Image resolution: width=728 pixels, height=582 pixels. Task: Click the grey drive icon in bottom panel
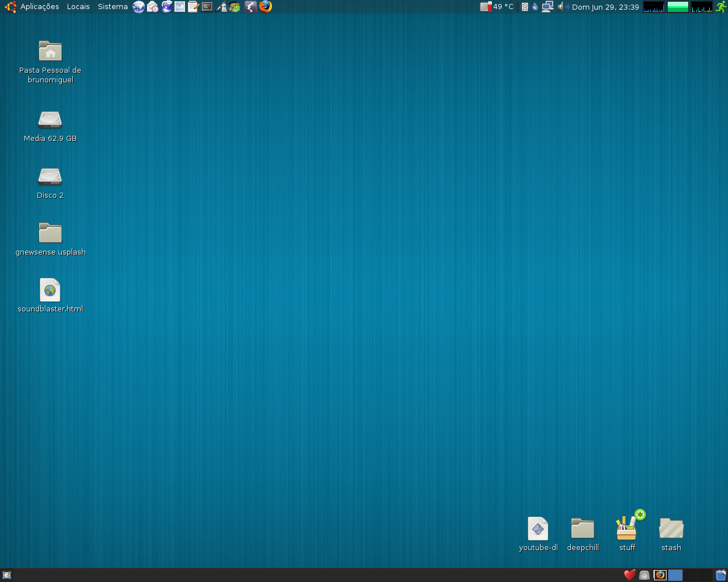(644, 575)
